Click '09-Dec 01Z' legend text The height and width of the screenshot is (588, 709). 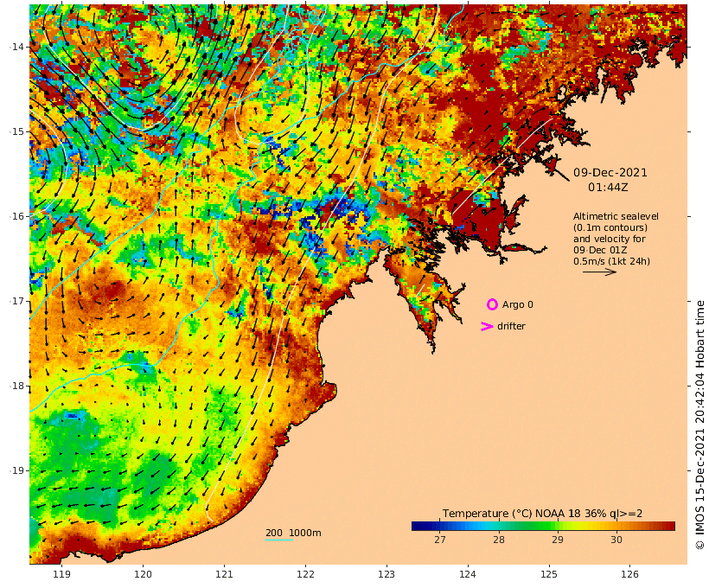coord(600,250)
